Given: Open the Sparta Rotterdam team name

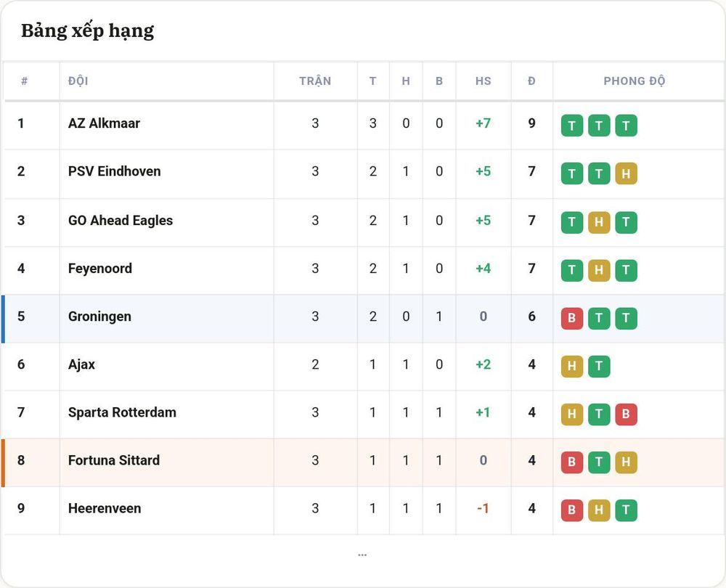Looking at the screenshot, I should click(x=122, y=412).
